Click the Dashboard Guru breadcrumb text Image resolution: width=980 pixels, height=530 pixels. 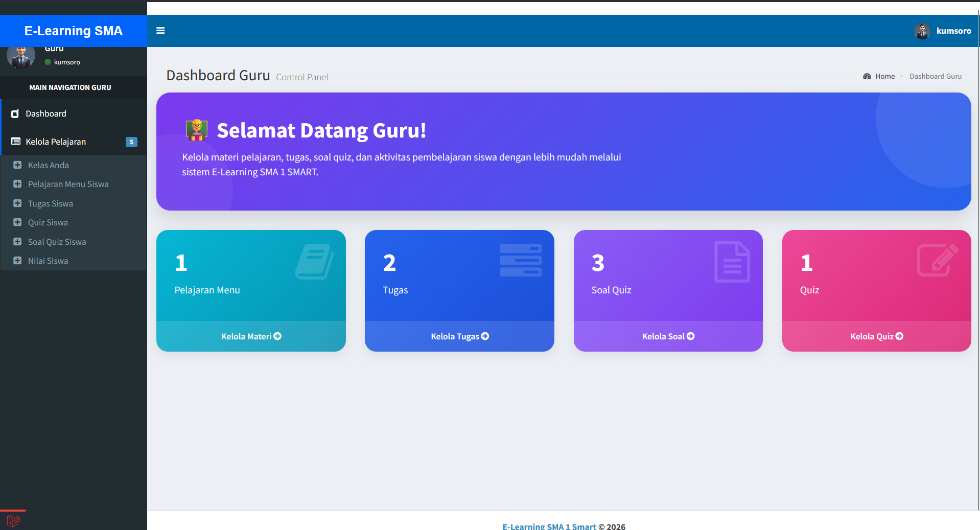tap(936, 76)
